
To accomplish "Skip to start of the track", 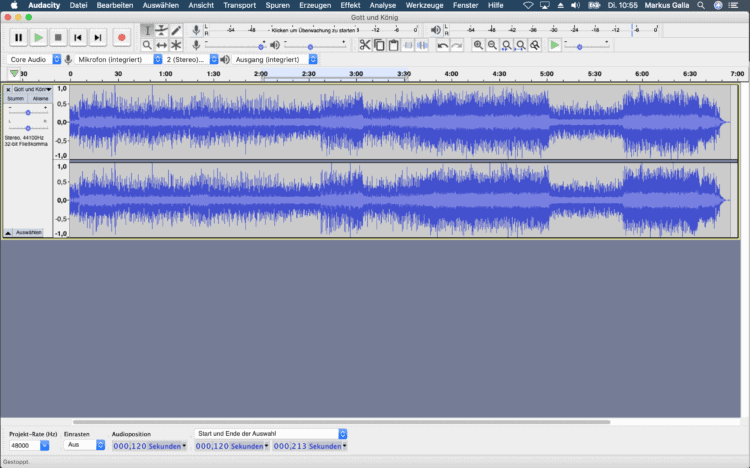I will [78, 37].
